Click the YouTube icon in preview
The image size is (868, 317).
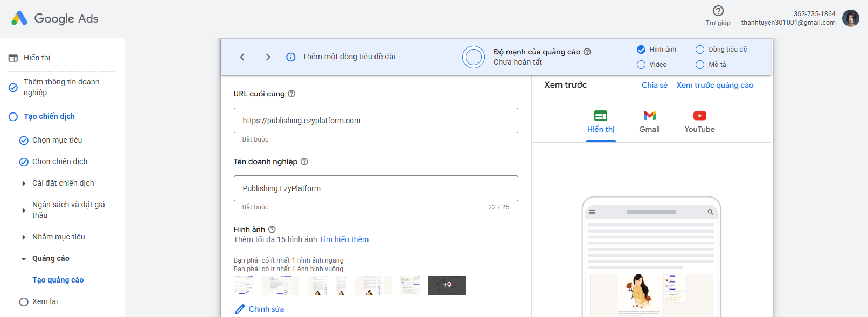(x=700, y=116)
